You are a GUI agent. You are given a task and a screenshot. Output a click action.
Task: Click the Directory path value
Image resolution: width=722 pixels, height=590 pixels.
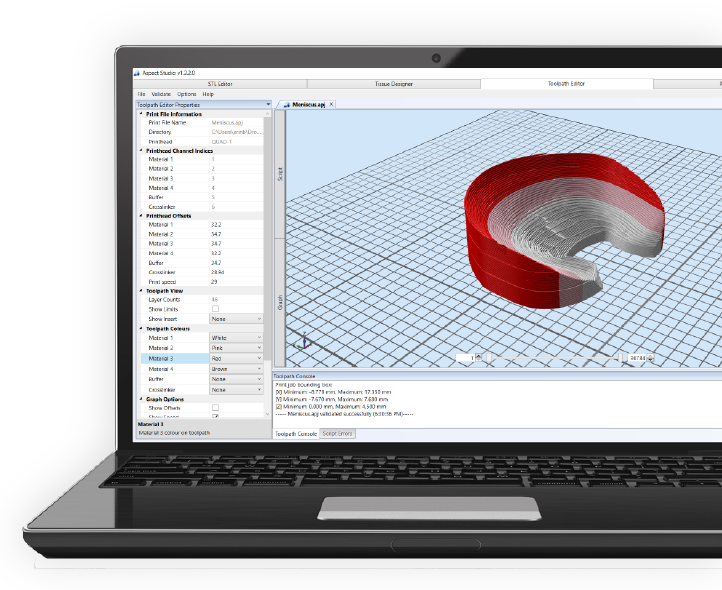click(x=236, y=132)
